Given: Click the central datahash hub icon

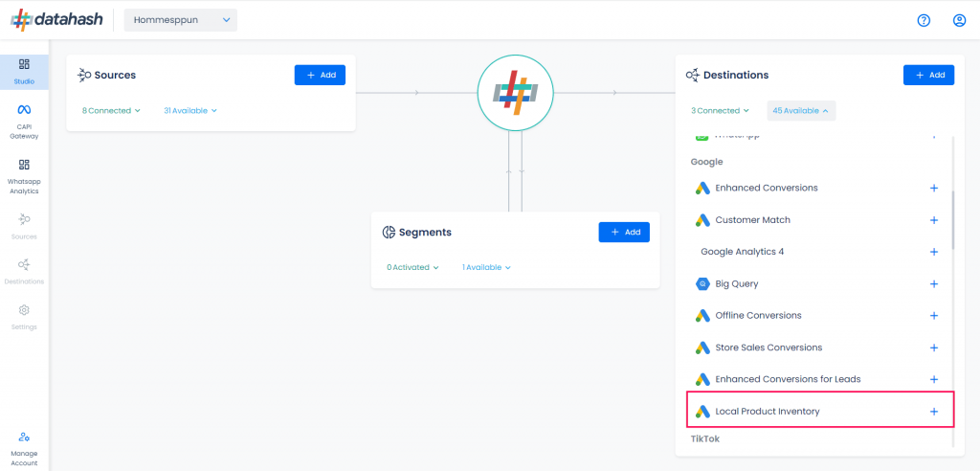Looking at the screenshot, I should pos(515,93).
